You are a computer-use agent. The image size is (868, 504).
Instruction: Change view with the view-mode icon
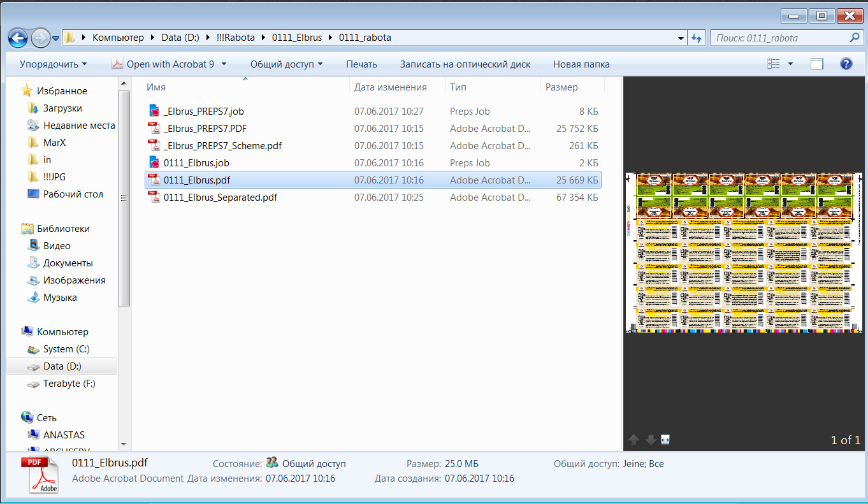(x=774, y=64)
